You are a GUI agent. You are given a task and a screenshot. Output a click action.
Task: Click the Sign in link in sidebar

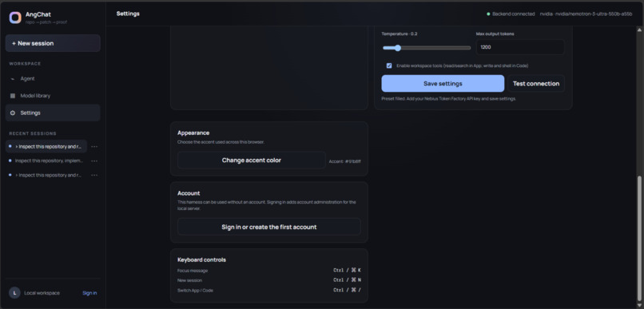[x=89, y=293]
